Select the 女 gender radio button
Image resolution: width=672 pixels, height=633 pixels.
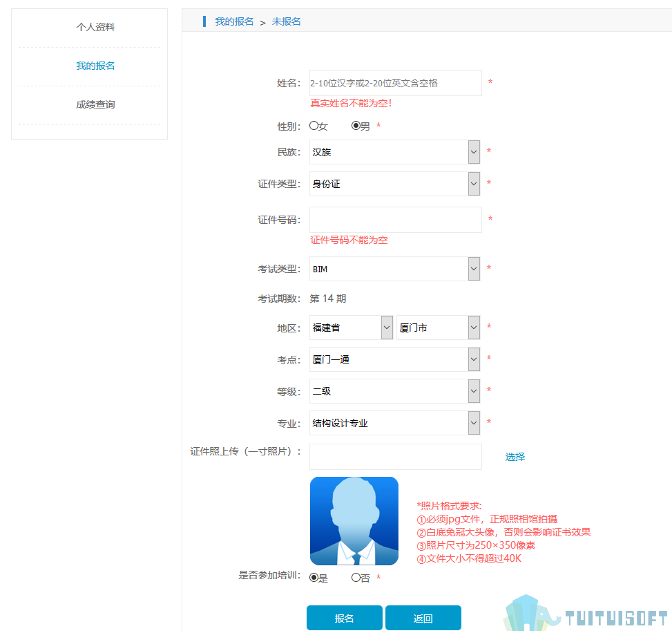click(x=314, y=126)
